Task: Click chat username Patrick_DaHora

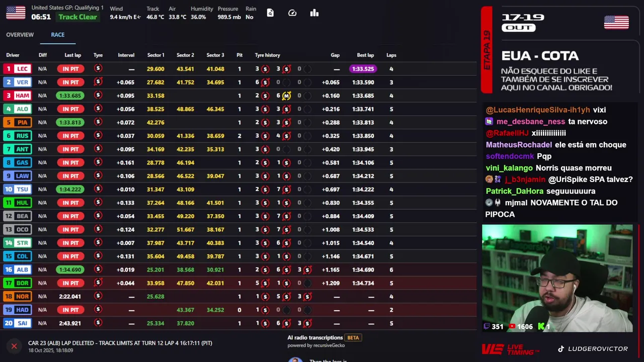Action: pos(515,191)
